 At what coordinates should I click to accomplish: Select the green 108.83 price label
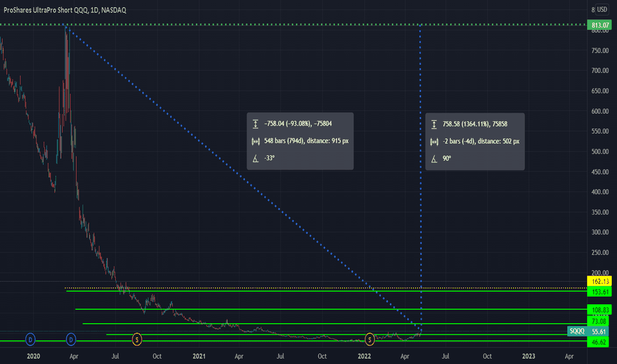599,310
